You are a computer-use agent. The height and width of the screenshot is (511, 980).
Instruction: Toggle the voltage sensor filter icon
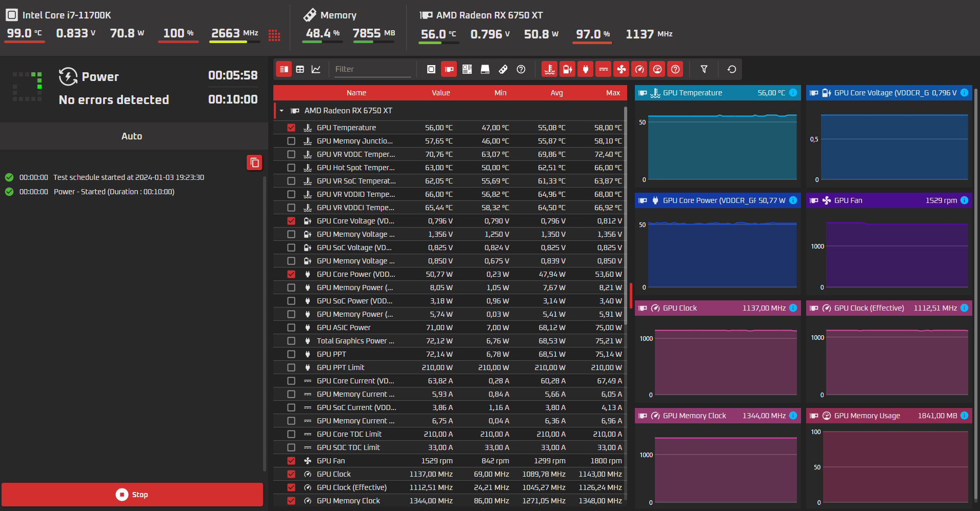click(568, 69)
